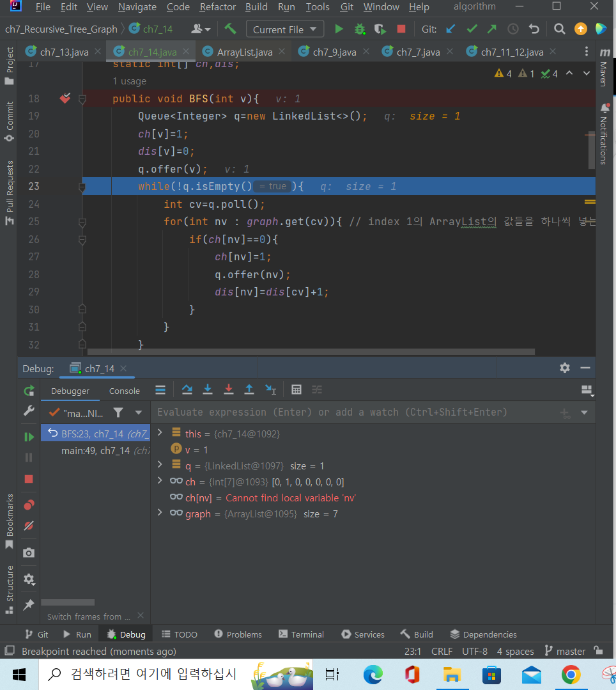
Task: Switch to the ArrayList.java editor tab
Action: (x=245, y=52)
